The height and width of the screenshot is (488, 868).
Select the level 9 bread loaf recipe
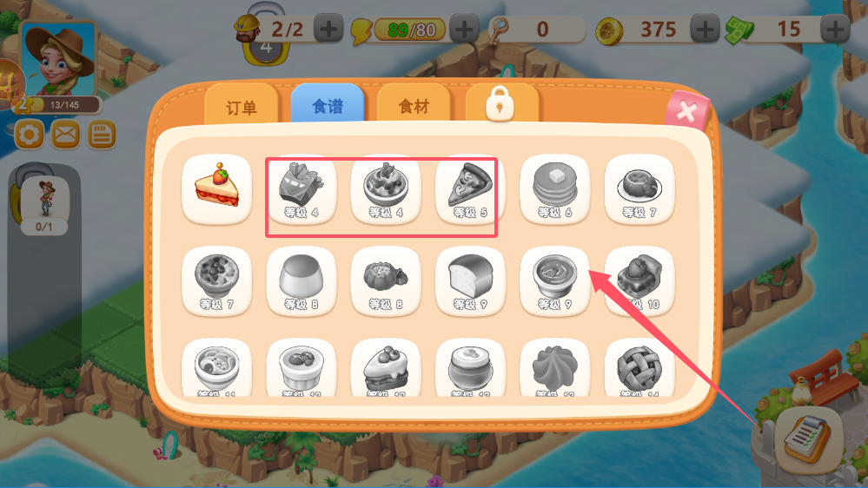(x=470, y=281)
